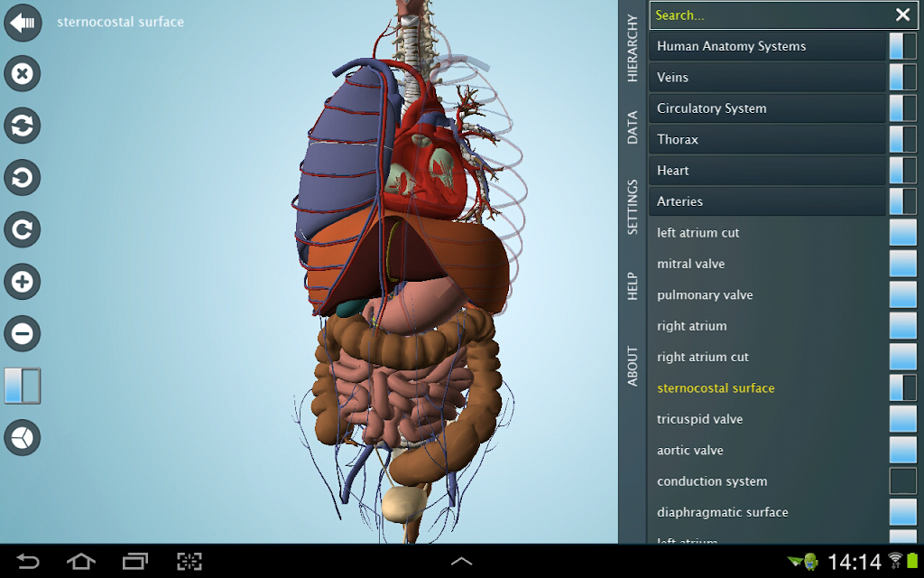Click the deselect X circle icon
924x578 pixels.
coord(23,74)
